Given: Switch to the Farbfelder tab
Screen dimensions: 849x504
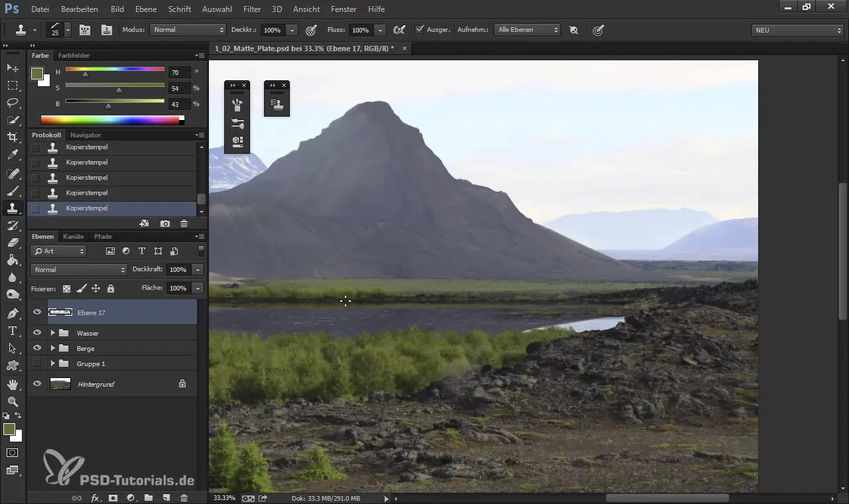Looking at the screenshot, I should point(74,55).
